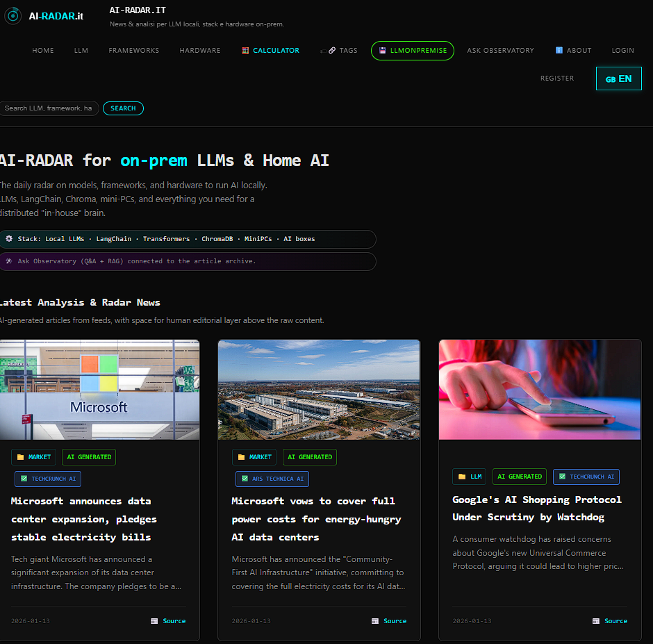Expand the MARKET category on the second article
This screenshot has height=644, width=653.
pos(254,457)
